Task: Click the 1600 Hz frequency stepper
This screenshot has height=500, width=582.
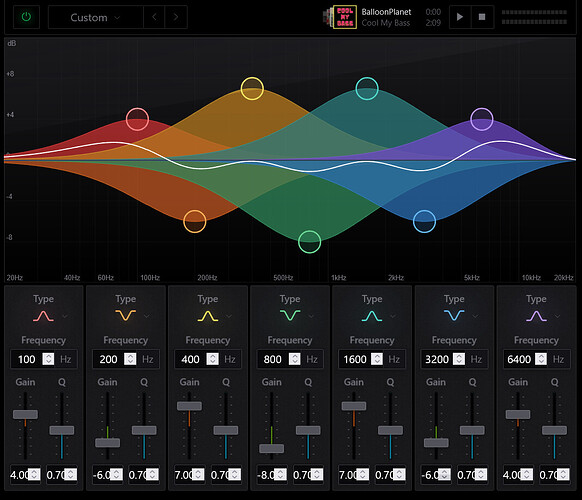Action: click(x=377, y=359)
